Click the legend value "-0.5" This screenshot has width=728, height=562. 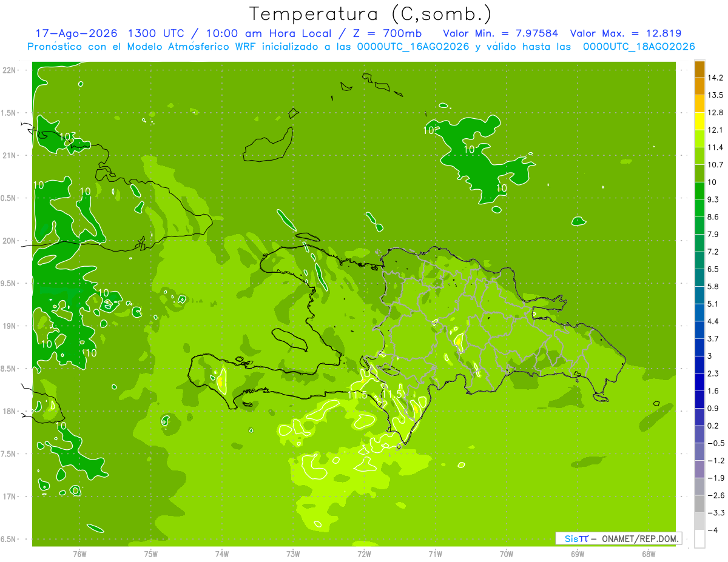716,443
